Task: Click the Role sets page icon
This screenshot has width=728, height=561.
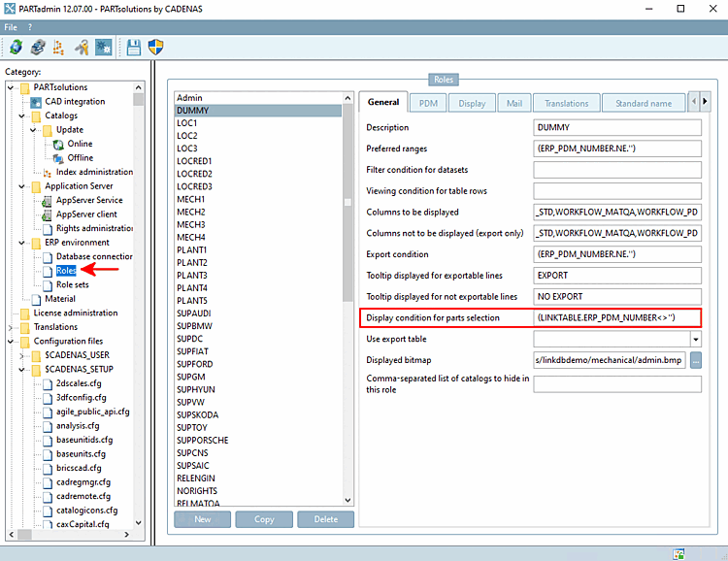Action: [x=48, y=285]
